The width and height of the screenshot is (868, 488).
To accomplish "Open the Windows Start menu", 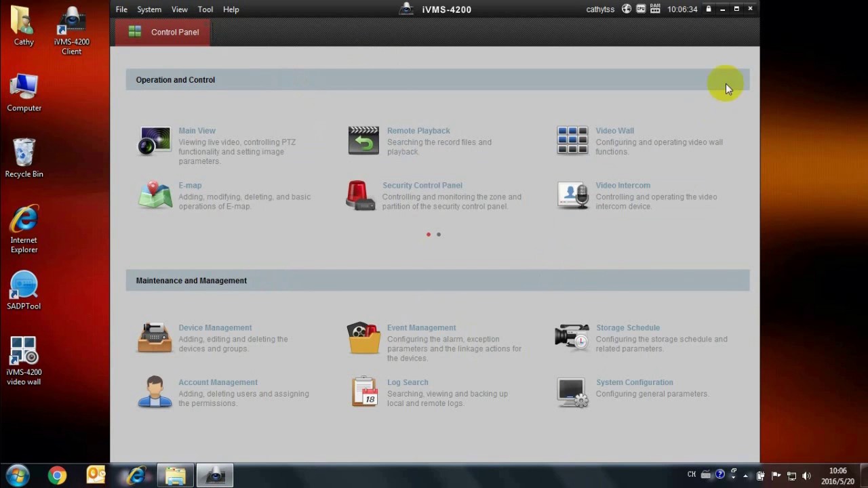I will [18, 476].
